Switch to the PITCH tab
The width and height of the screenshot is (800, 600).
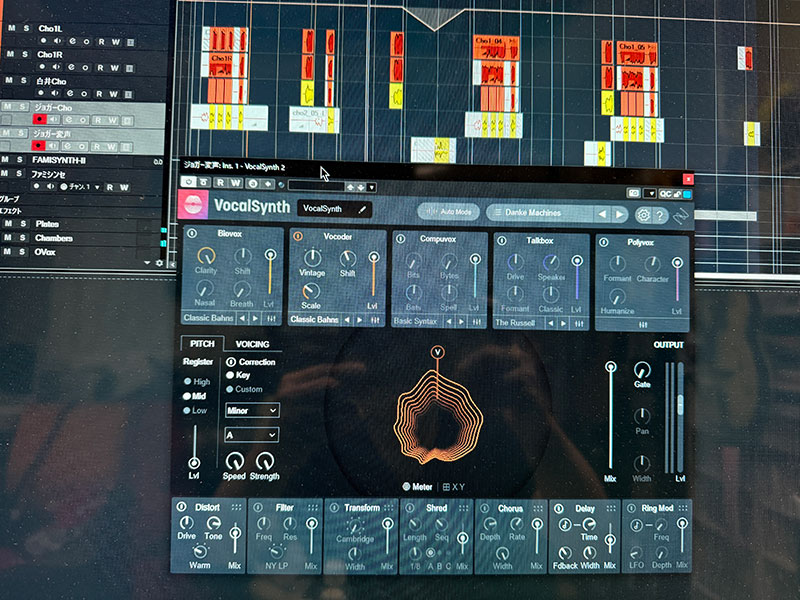[202, 343]
